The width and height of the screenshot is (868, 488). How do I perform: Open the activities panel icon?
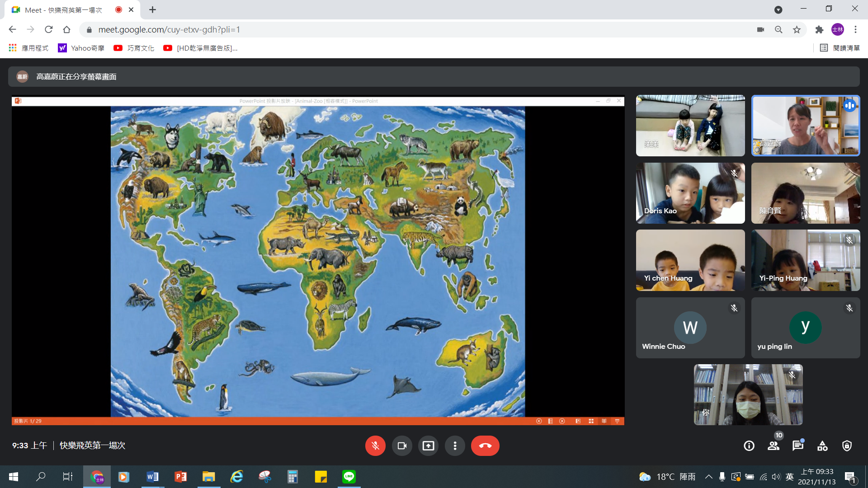coord(822,446)
